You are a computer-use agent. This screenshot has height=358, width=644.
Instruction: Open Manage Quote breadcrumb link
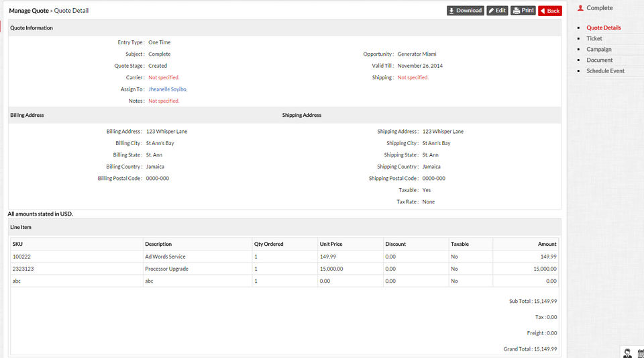[x=29, y=11]
